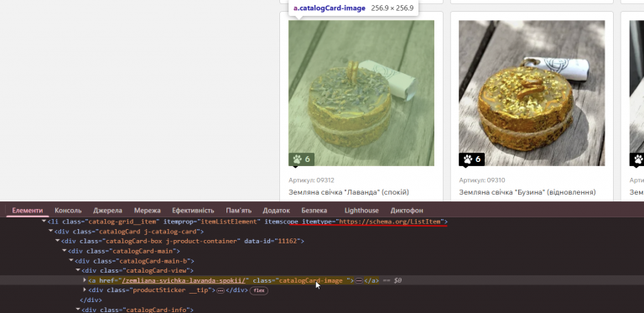Select the closing /div line under productSticker

(91, 300)
